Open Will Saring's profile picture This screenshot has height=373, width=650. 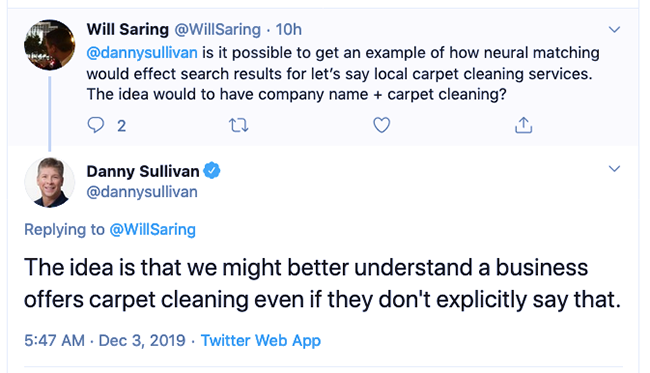click(50, 44)
